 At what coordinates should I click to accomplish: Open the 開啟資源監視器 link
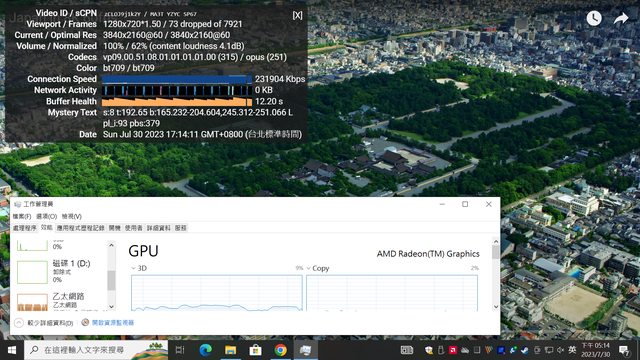pyautogui.click(x=113, y=323)
